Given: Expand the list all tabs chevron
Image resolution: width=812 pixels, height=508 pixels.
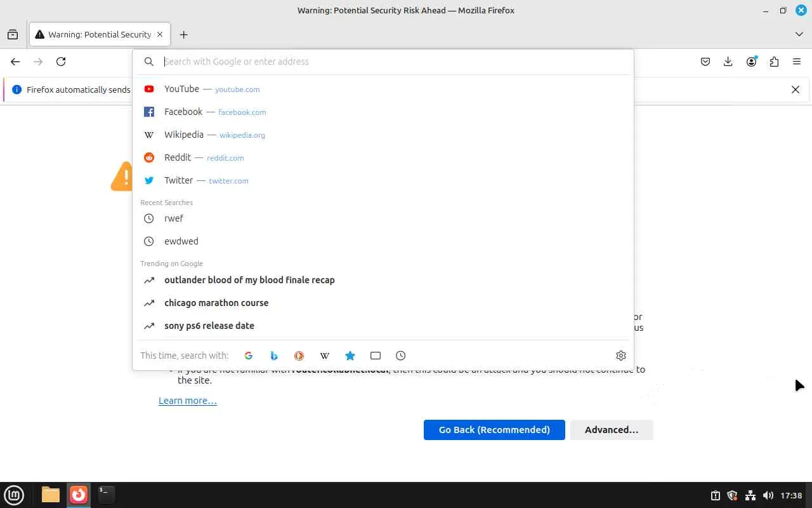Looking at the screenshot, I should (799, 34).
